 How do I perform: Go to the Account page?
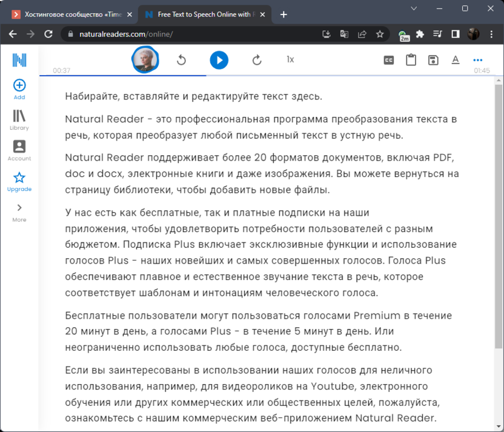(x=19, y=150)
